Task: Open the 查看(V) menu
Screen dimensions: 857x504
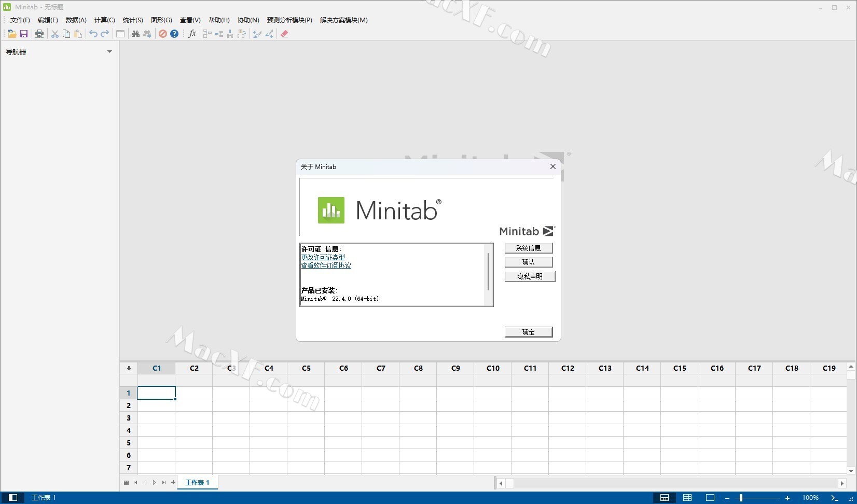Action: click(x=190, y=20)
